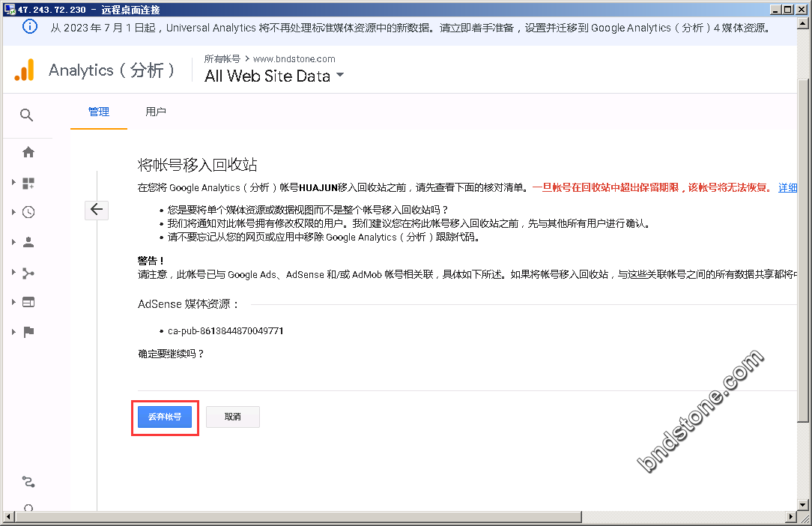Open the Customization dashboard icon

click(x=28, y=183)
